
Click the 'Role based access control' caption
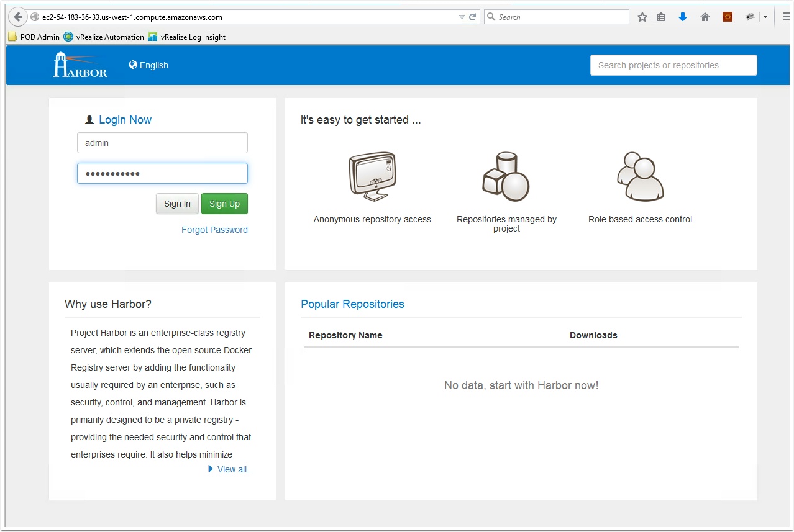(640, 219)
